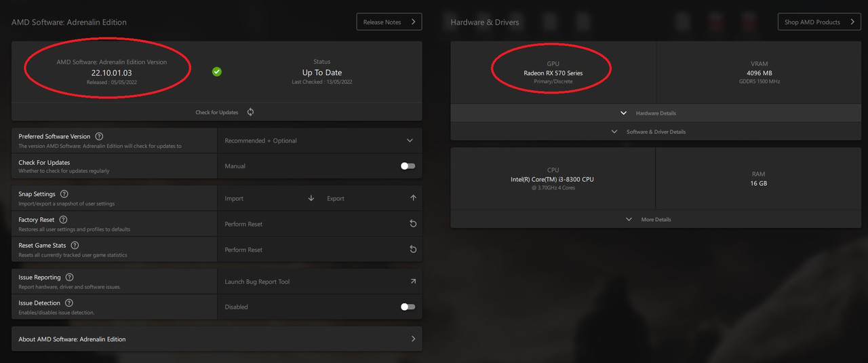The width and height of the screenshot is (868, 363).
Task: Toggle the Issue Detection switch
Action: [x=408, y=307]
